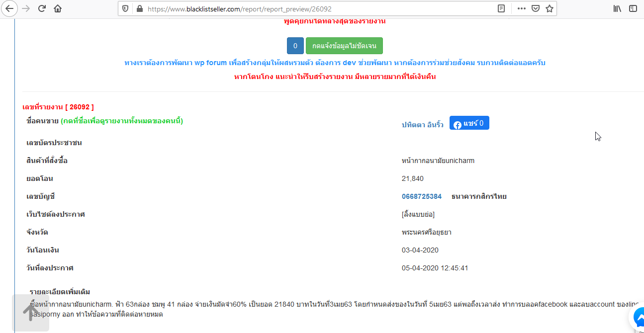Click the วันโอนเงิน label

[43, 250]
